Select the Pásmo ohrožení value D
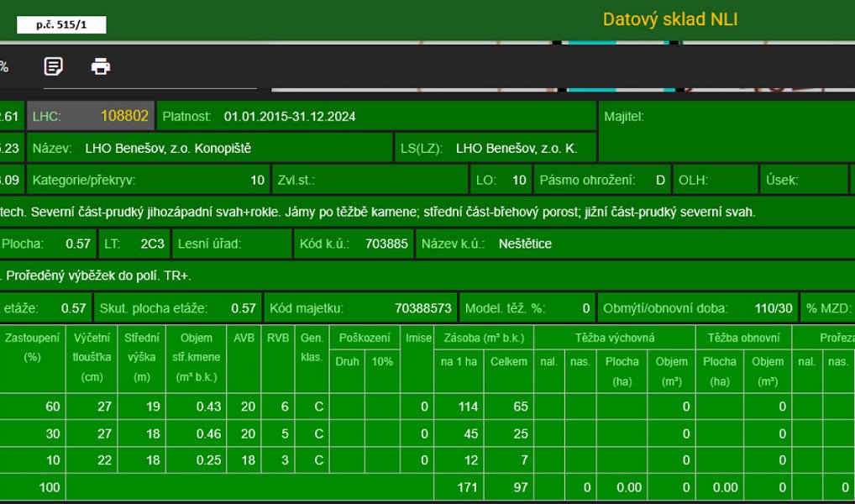The width and height of the screenshot is (855, 504). coord(660,180)
